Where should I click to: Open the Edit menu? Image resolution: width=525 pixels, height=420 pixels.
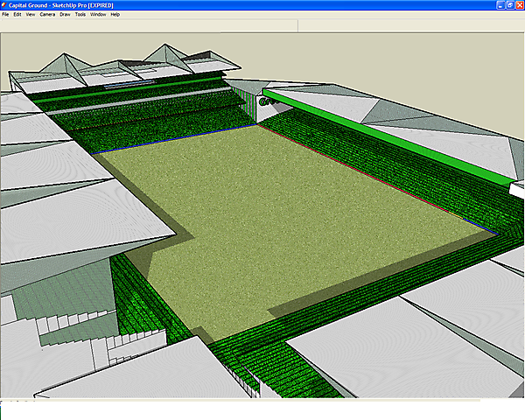coord(17,15)
